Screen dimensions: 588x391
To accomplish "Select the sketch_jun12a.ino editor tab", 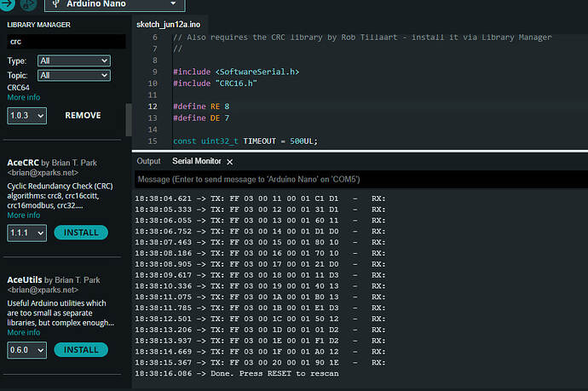I will tap(169, 25).
